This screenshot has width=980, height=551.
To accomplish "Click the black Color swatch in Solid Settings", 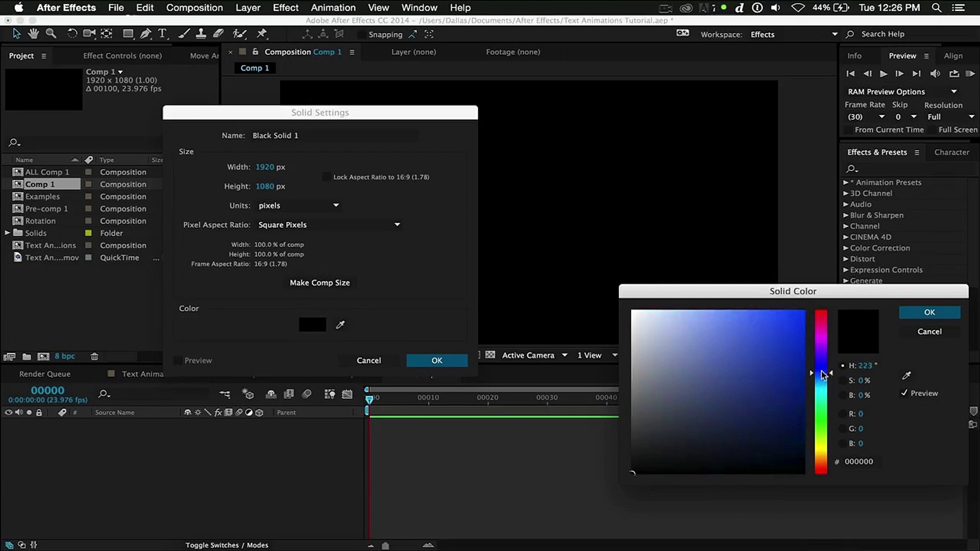I will (x=312, y=325).
